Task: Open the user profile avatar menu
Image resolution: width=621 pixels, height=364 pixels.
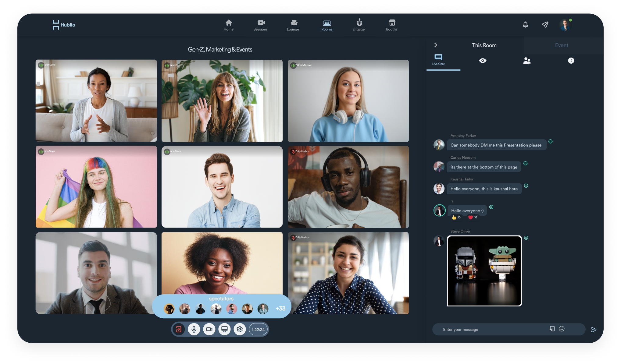Action: 565,25
